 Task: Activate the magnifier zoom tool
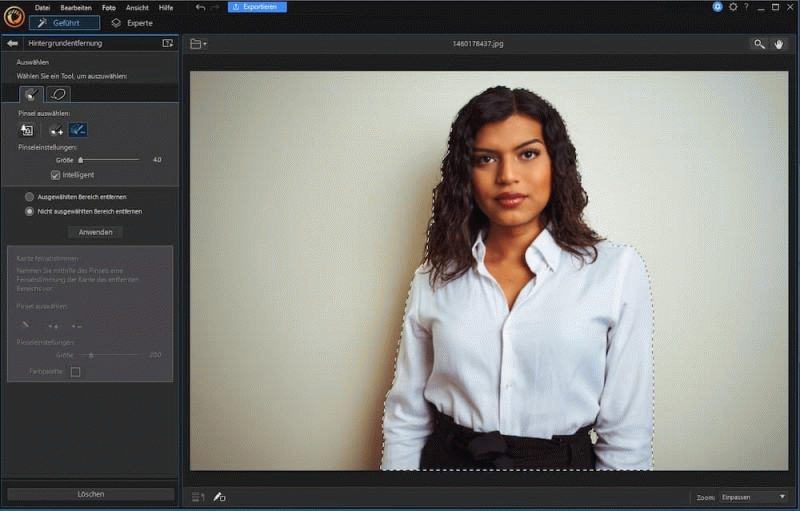(x=760, y=44)
